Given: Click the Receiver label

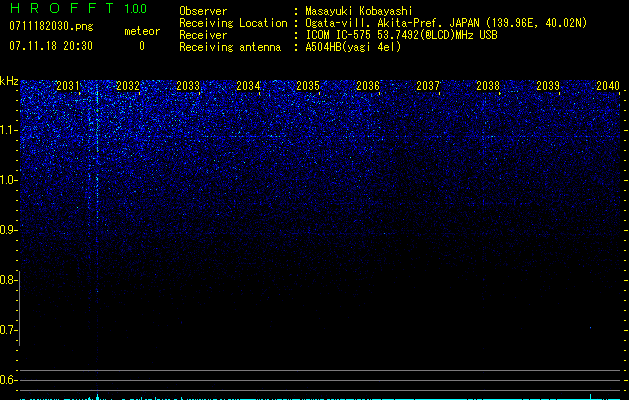Looking at the screenshot, I should click(203, 35).
